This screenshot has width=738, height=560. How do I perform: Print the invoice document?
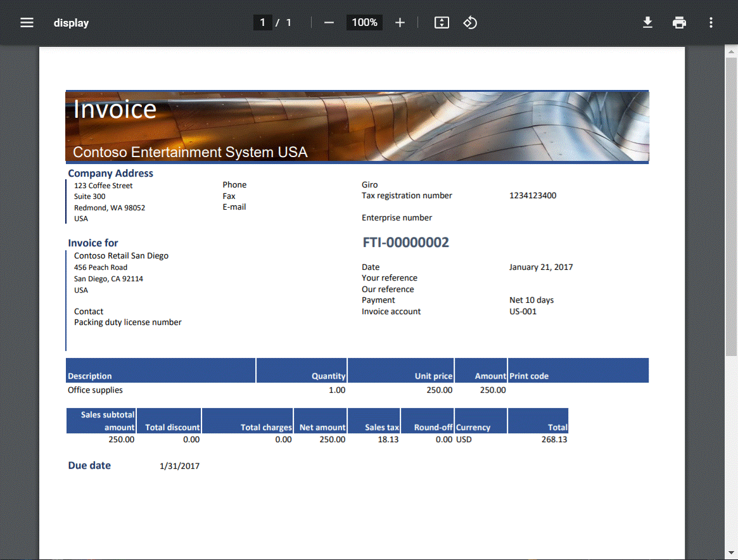(679, 22)
